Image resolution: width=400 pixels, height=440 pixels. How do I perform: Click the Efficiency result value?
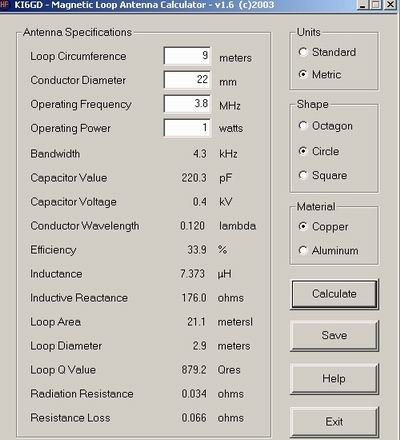pyautogui.click(x=197, y=250)
